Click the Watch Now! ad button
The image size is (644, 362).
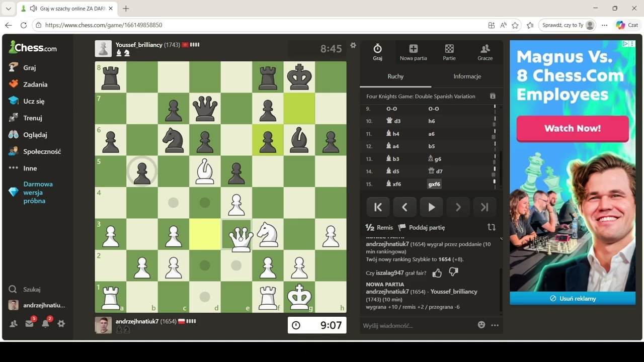click(x=573, y=128)
